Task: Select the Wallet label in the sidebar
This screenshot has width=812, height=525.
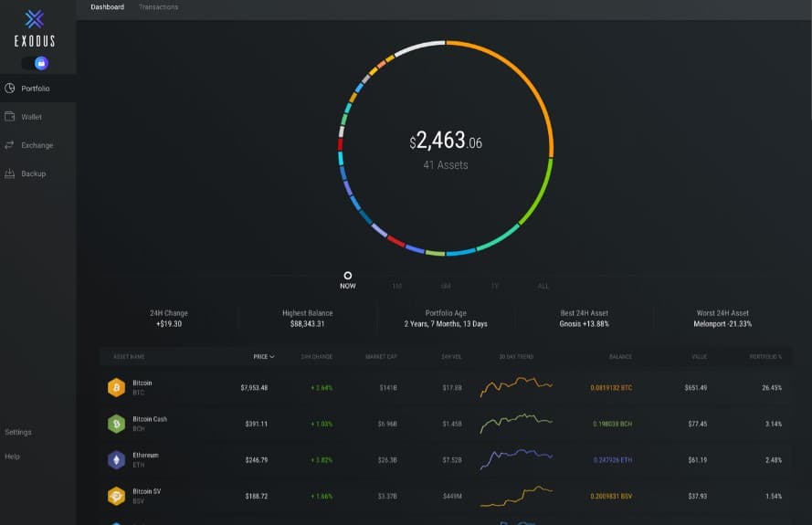Action: pos(32,117)
